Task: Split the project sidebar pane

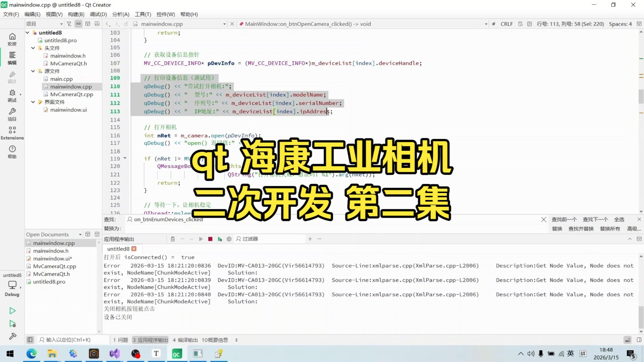Action: [88, 24]
